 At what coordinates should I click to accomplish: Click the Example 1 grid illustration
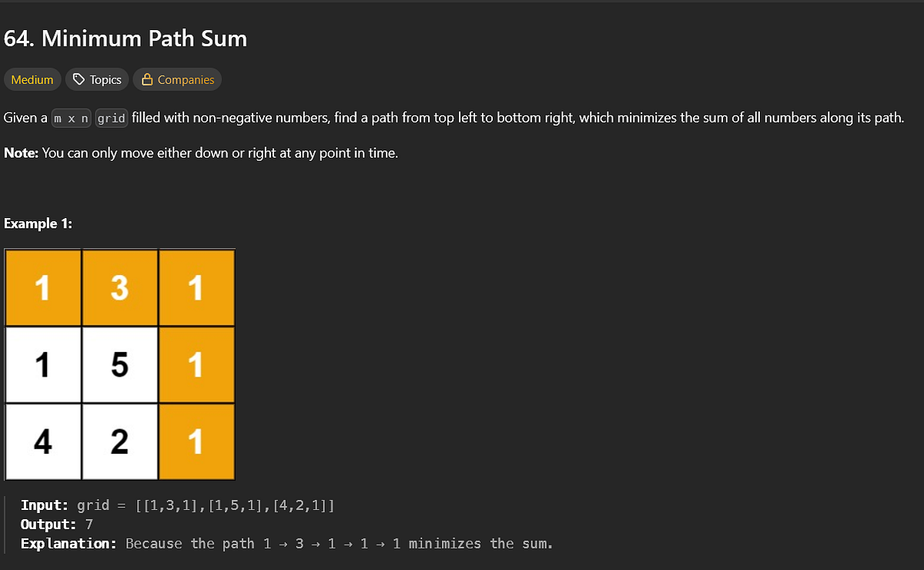(119, 364)
